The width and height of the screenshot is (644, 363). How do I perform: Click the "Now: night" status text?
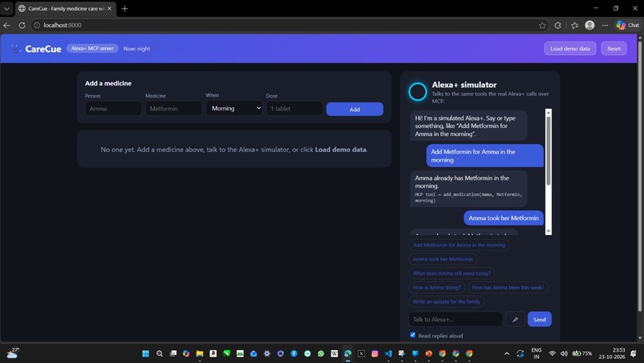[x=137, y=49]
